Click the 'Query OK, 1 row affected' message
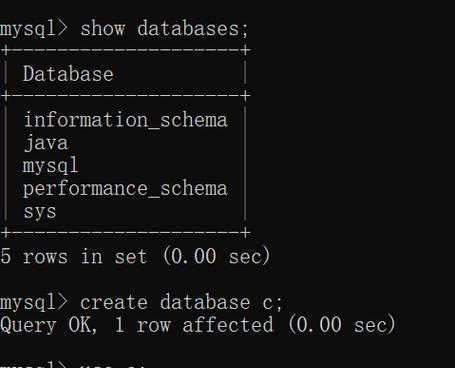The image size is (455, 368). pos(137,325)
